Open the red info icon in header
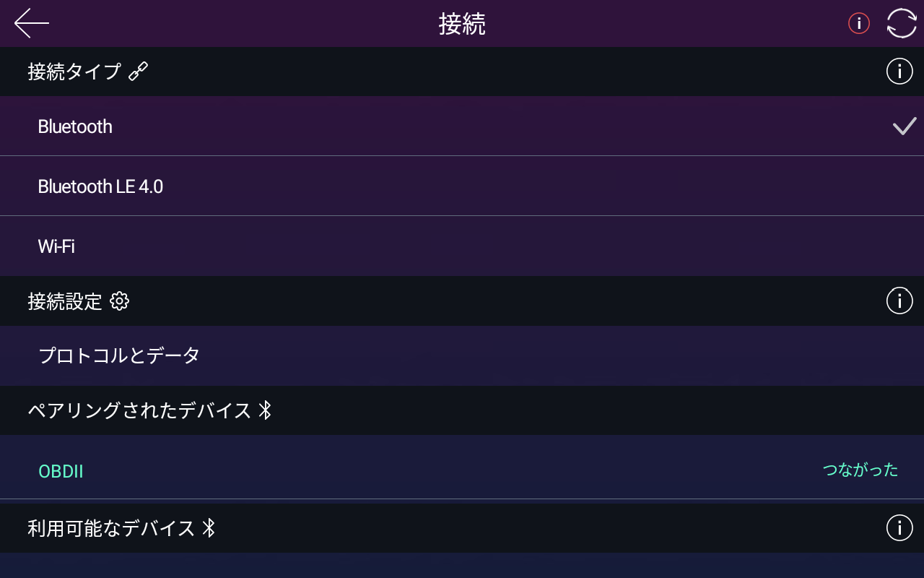The image size is (924, 578). pyautogui.click(x=858, y=23)
